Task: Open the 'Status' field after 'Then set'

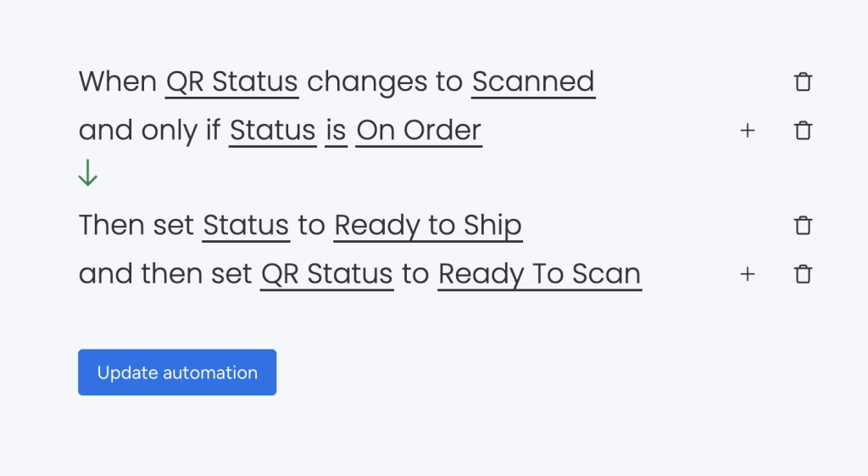Action: (246, 226)
